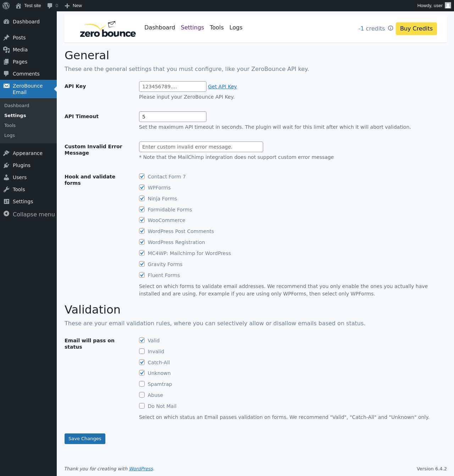Uncheck the WPForms checkbox

(x=142, y=187)
